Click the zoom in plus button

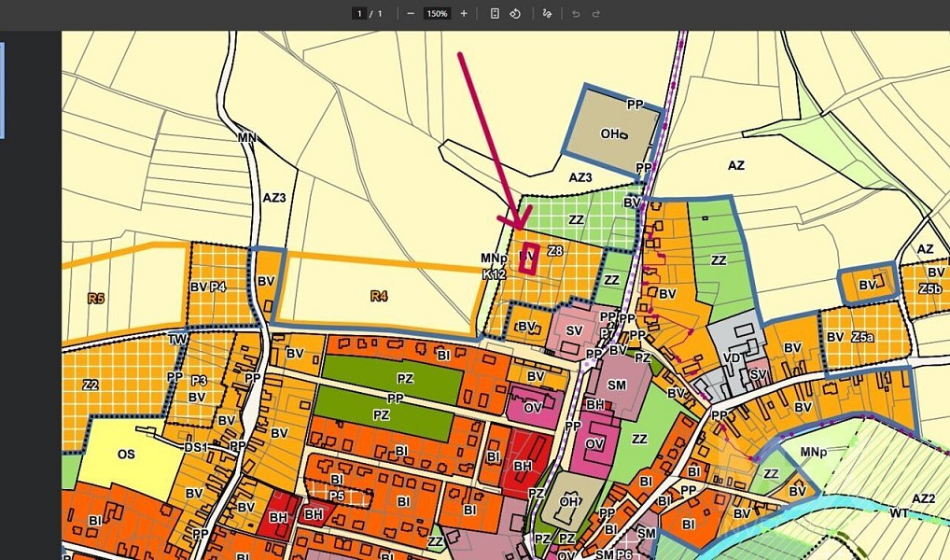(x=464, y=13)
